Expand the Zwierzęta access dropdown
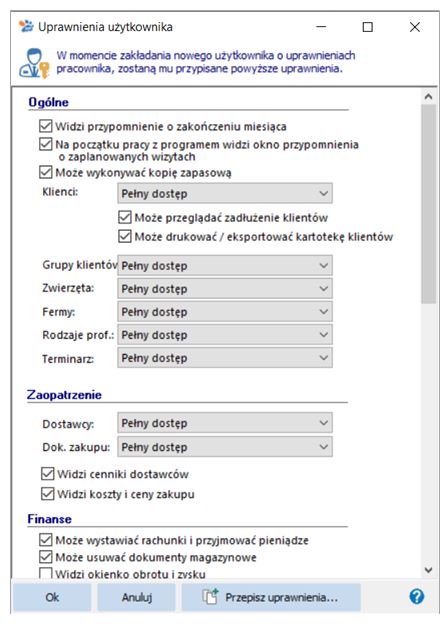 (225, 288)
